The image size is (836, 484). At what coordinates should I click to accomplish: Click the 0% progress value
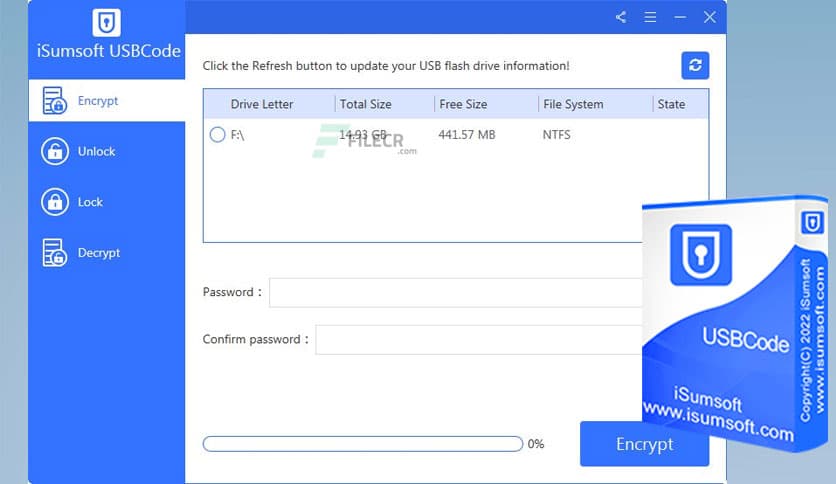536,444
